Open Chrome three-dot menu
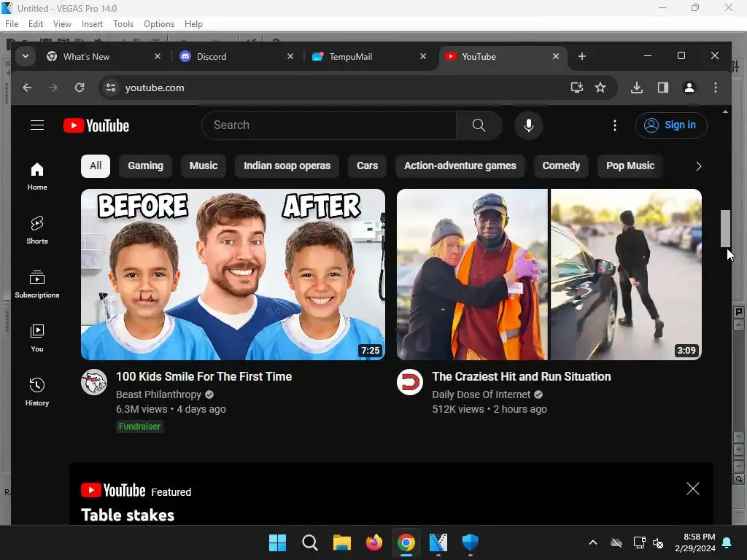 (x=715, y=87)
